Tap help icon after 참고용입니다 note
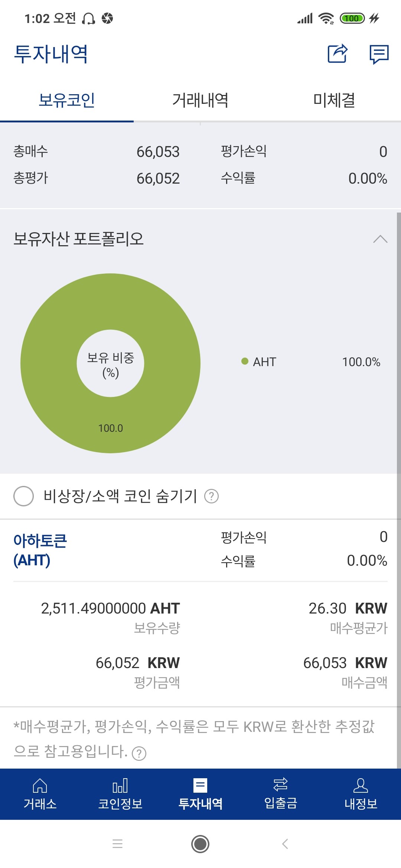 point(139,753)
